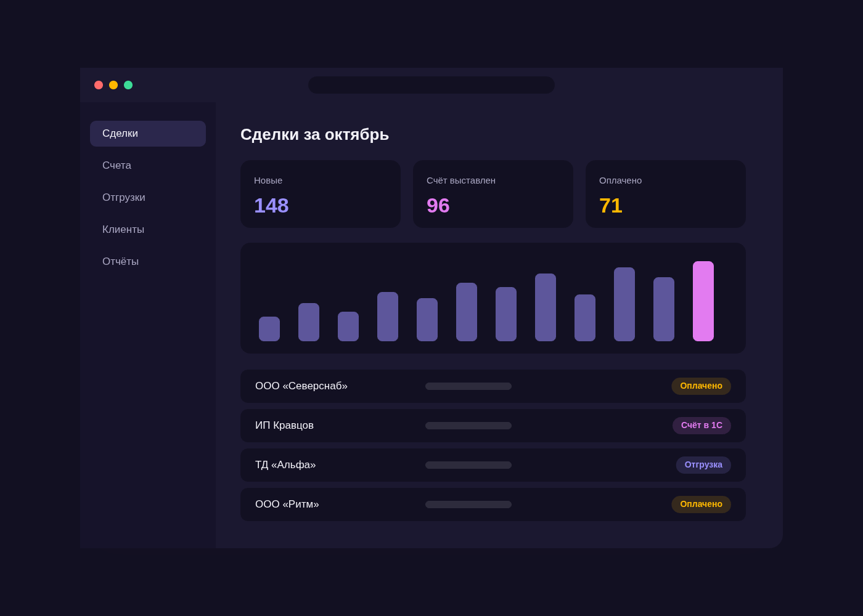This screenshot has height=616, width=863.
Task: Select the value 96 in the stats
Action: (438, 206)
